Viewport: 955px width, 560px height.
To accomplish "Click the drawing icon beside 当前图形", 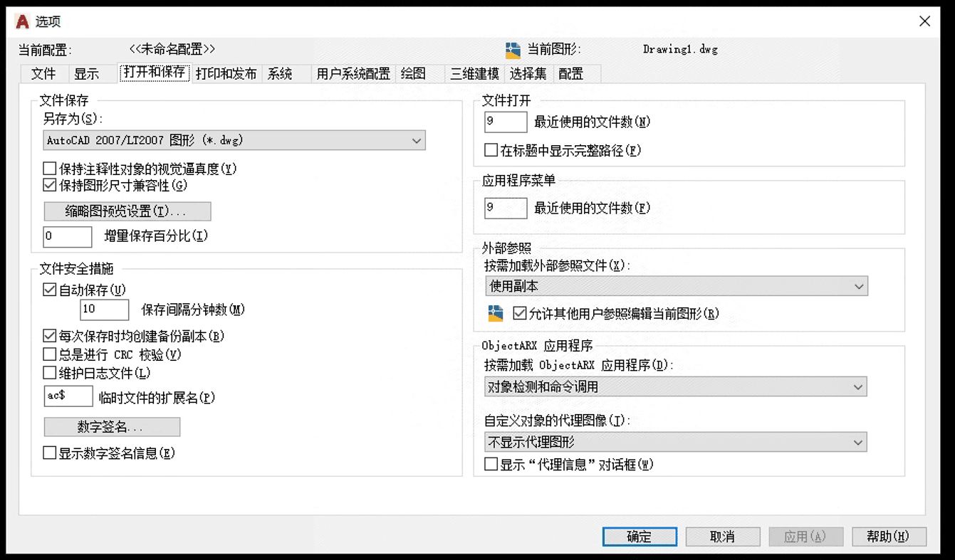I will (513, 50).
